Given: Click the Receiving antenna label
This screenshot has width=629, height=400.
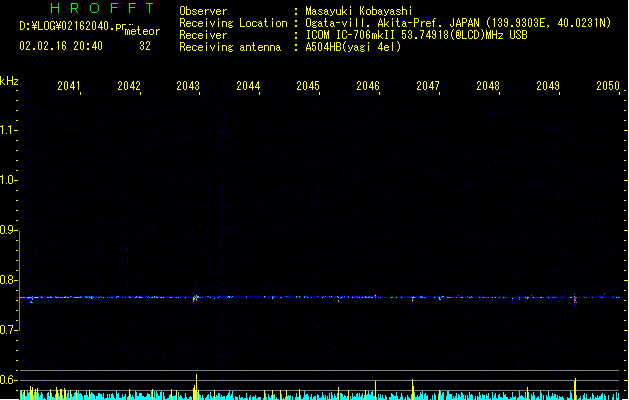Looking at the screenshot, I should point(230,47).
